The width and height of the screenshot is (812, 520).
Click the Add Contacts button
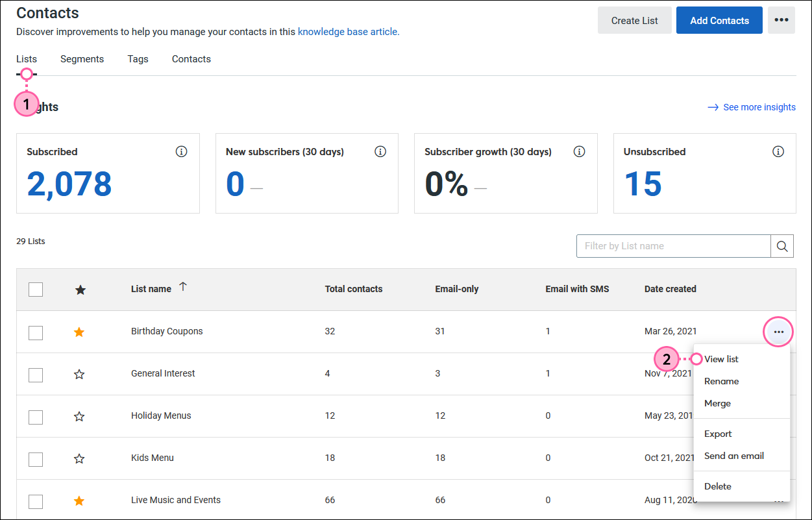[x=719, y=20]
